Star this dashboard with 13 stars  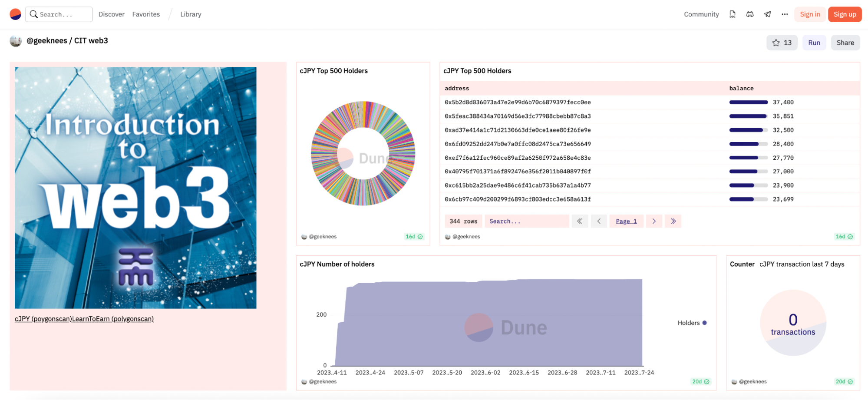click(782, 43)
